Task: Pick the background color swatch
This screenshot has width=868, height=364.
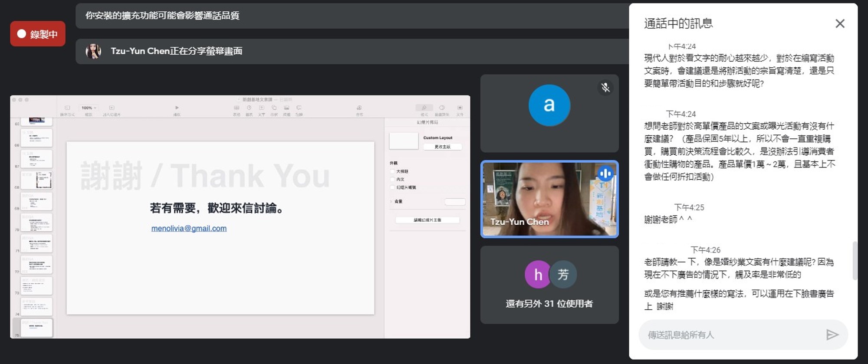Action: point(454,202)
